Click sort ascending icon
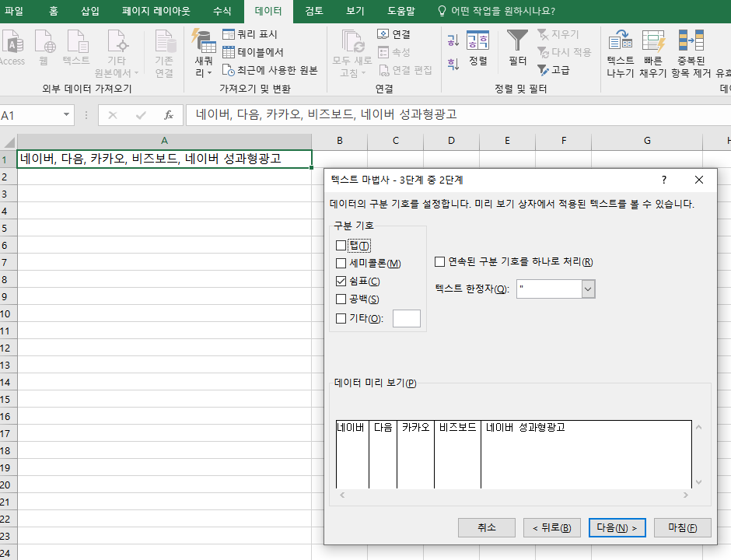This screenshot has height=560, width=731. point(453,40)
